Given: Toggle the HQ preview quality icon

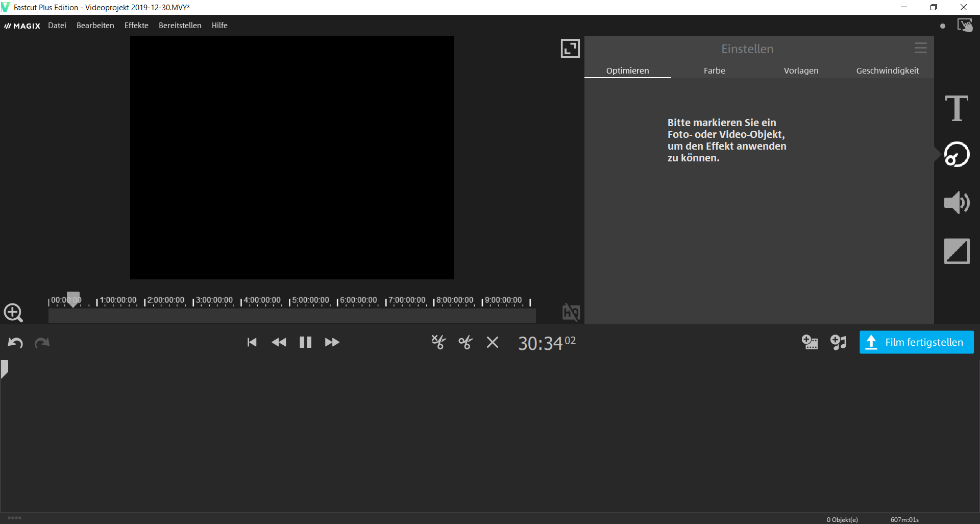Looking at the screenshot, I should point(571,312).
